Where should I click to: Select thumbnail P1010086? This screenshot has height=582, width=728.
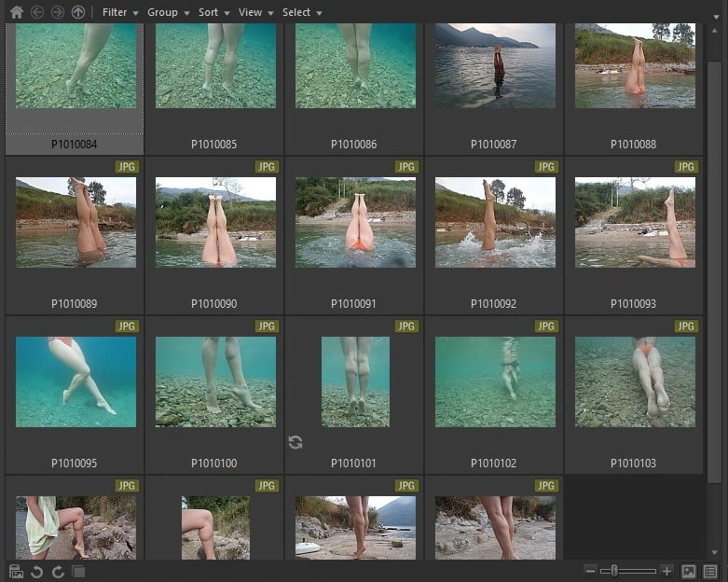[356, 65]
